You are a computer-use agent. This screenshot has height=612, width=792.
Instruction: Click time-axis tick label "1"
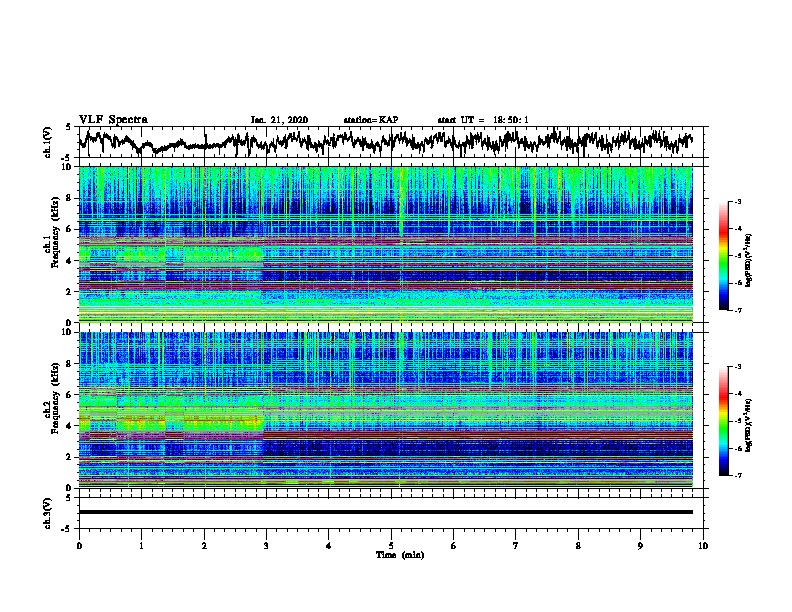(141, 546)
